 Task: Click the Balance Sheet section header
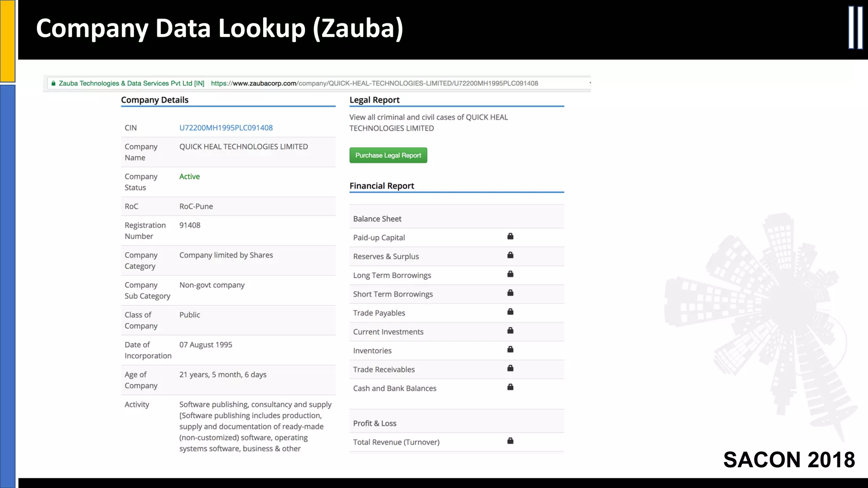(377, 219)
